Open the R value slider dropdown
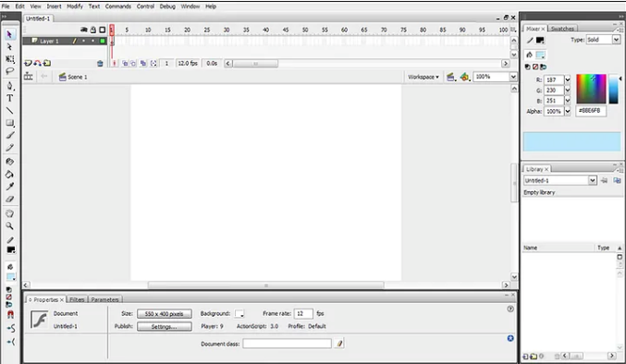Viewport: 626px width, 364px height. tap(568, 79)
